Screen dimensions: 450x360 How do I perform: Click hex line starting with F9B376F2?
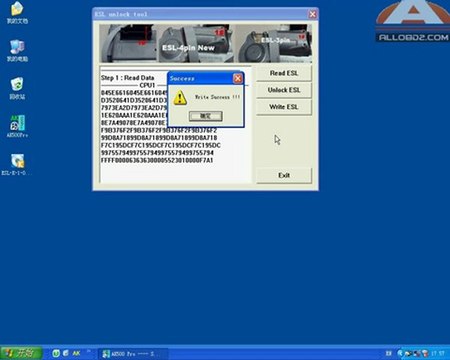click(x=159, y=130)
